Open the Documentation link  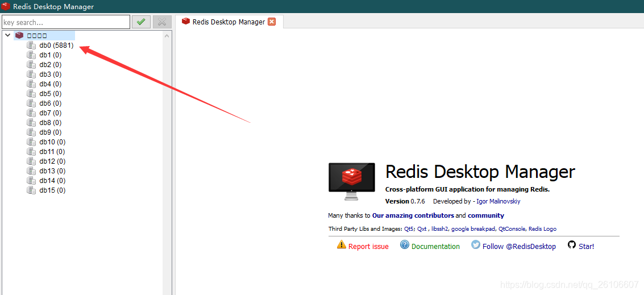tap(436, 247)
